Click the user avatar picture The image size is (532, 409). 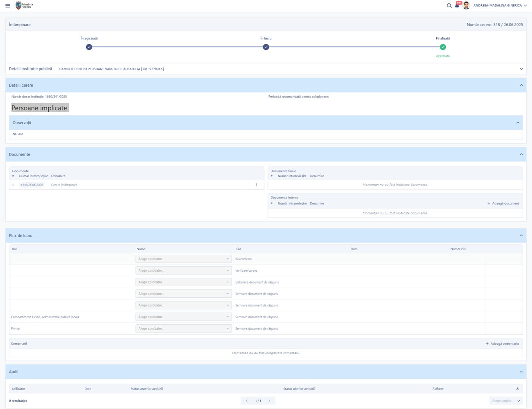(x=466, y=5)
